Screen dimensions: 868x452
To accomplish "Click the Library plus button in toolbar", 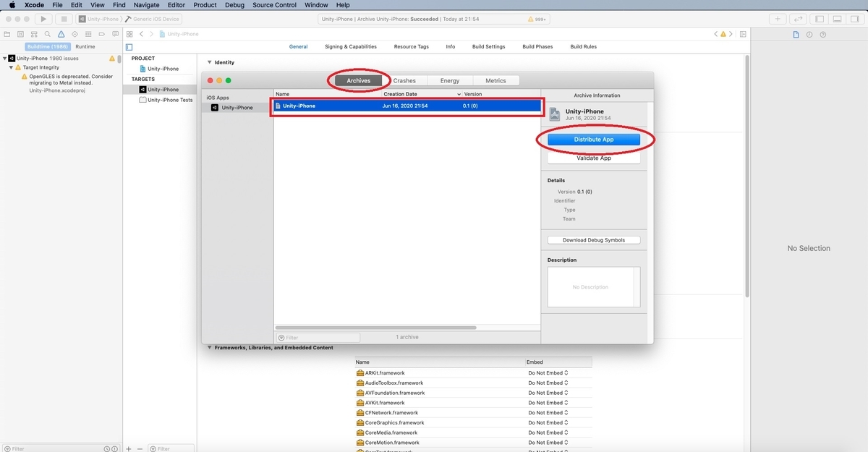I will [x=778, y=19].
